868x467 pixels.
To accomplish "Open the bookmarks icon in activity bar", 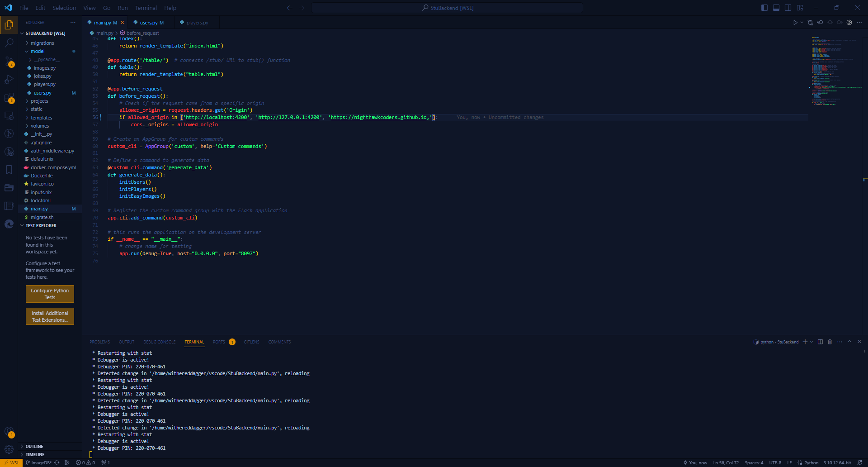I will [x=9, y=170].
